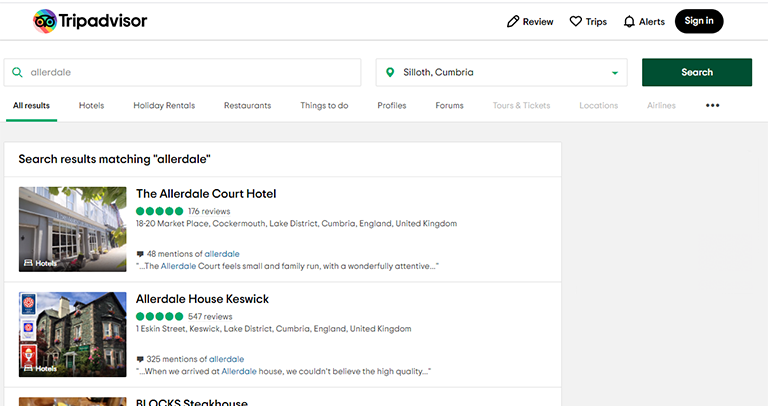768x406 pixels.
Task: Click the rating bubbles for Allerdale Court Hotel
Action: 160,211
